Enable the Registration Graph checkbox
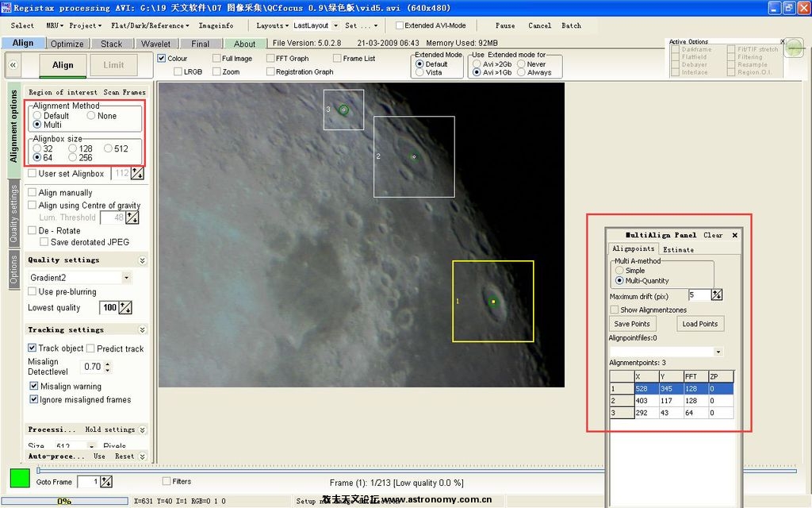The width and height of the screenshot is (812, 508). coord(270,71)
